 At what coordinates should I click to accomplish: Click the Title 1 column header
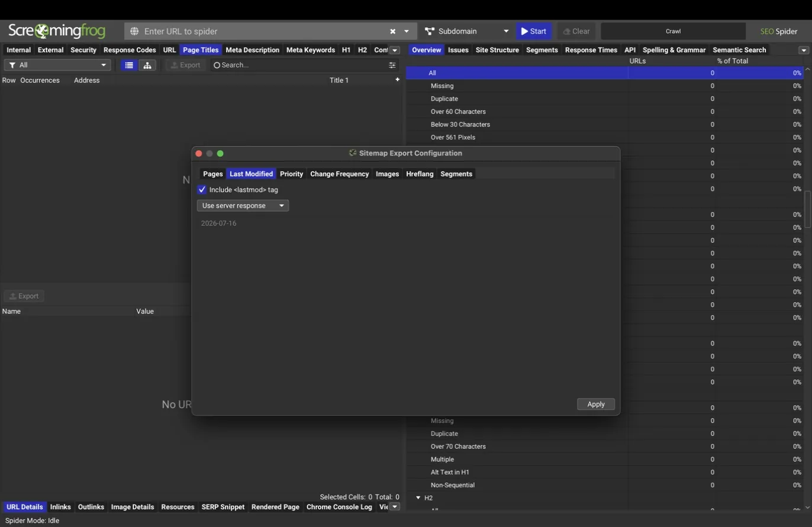[x=339, y=80]
